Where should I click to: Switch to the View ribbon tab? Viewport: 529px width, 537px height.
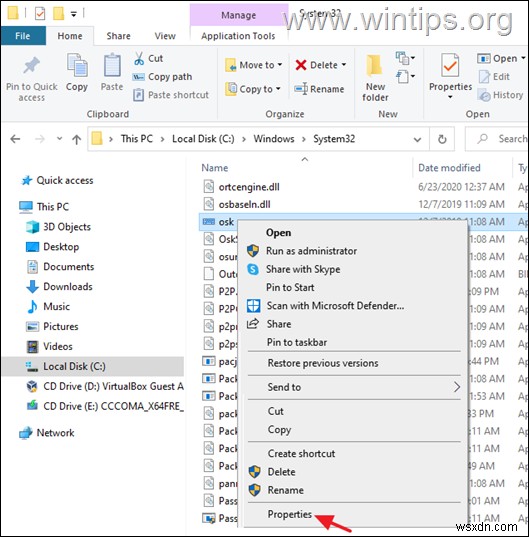tap(165, 36)
